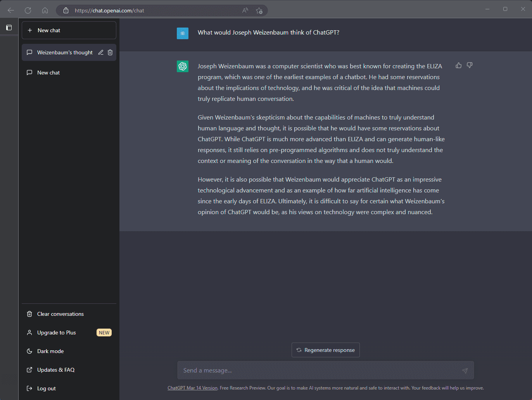Start a New chat

[69, 30]
